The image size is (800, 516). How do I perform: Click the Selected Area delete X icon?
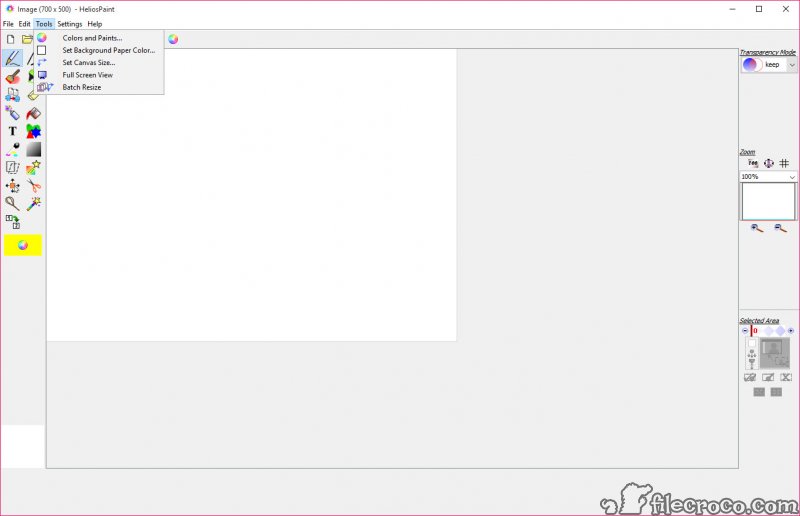[x=786, y=377]
